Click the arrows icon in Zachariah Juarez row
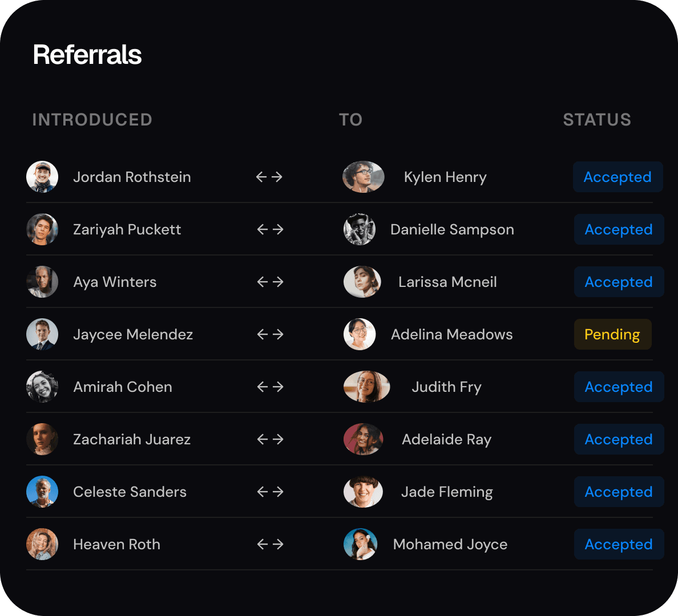The width and height of the screenshot is (678, 616). [271, 439]
